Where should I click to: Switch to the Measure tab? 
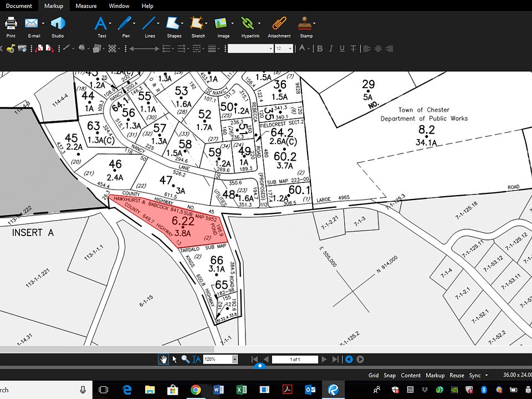[86, 6]
